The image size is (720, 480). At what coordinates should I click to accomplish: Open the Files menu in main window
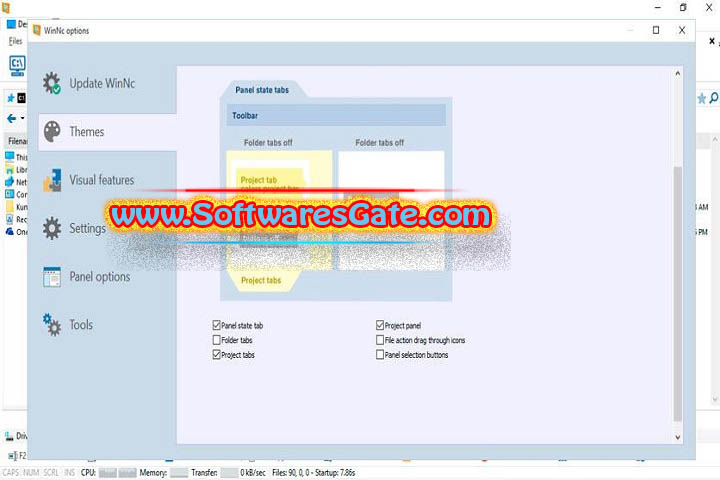tap(15, 41)
